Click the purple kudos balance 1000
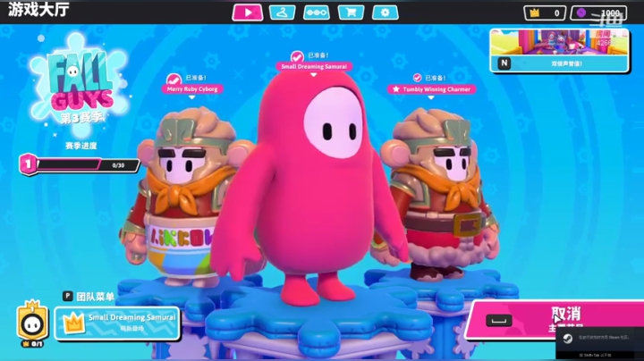Screen dimensions: 644x361 coord(598,13)
